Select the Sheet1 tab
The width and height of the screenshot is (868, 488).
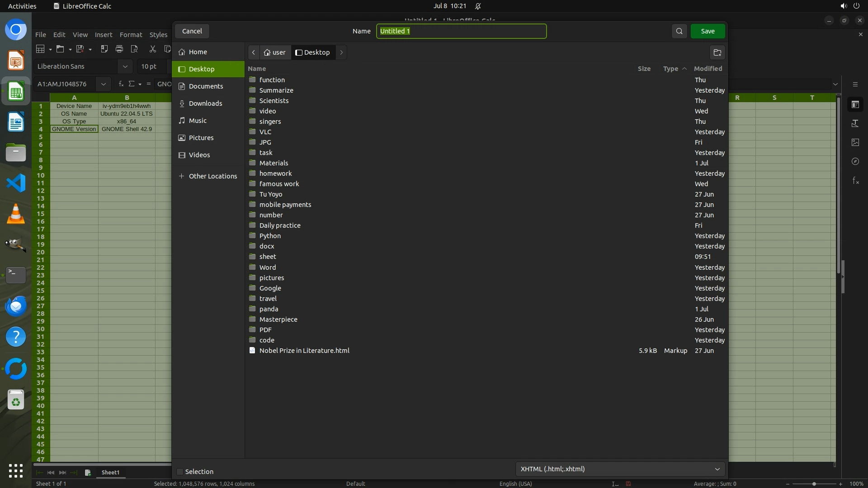tap(110, 472)
